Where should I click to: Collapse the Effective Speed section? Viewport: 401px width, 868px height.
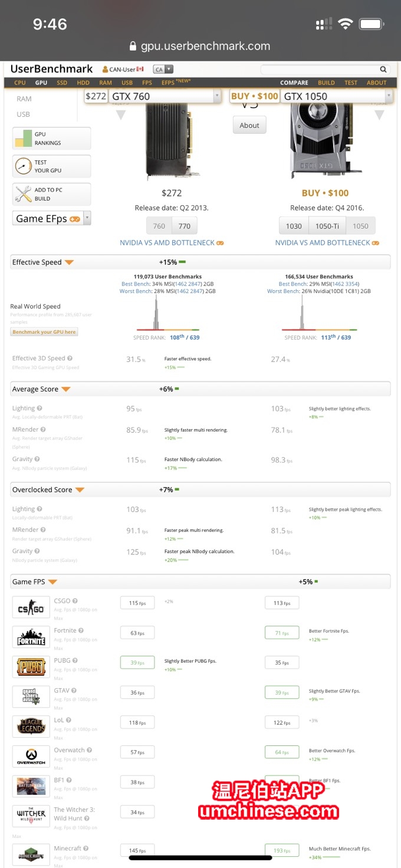coord(69,262)
